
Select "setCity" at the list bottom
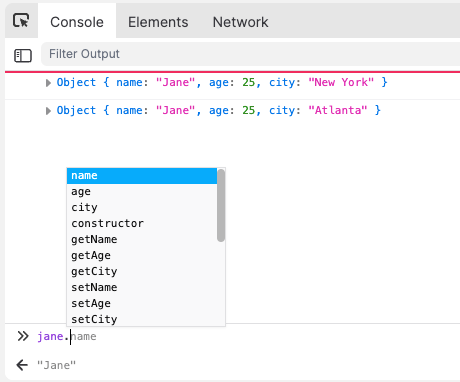click(142, 319)
